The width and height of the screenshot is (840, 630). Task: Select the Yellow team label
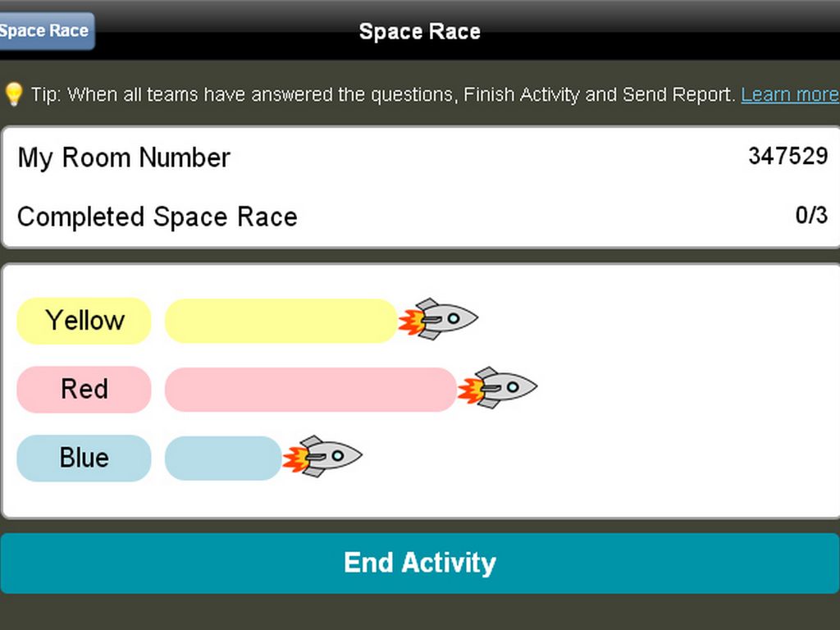[84, 320]
